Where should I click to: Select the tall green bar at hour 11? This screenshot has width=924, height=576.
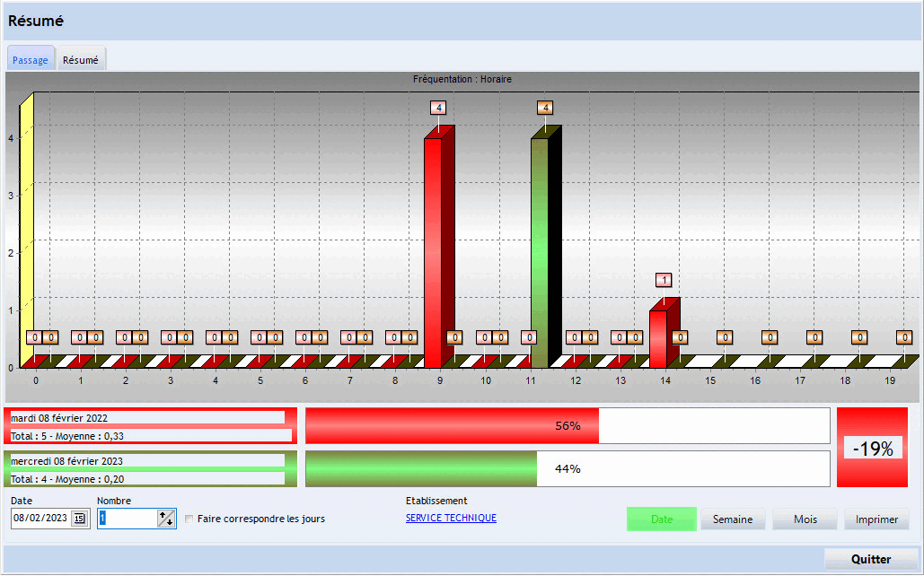540,251
